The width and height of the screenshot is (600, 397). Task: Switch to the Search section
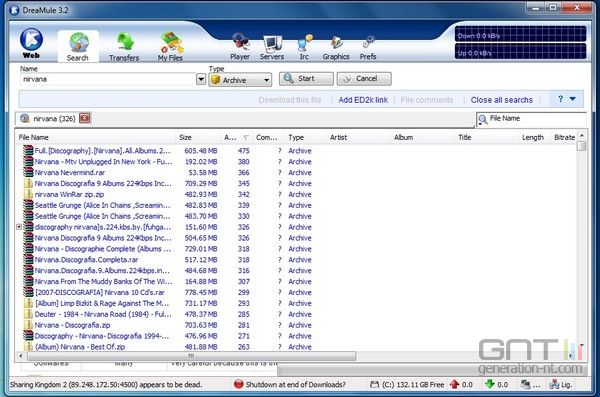(78, 47)
